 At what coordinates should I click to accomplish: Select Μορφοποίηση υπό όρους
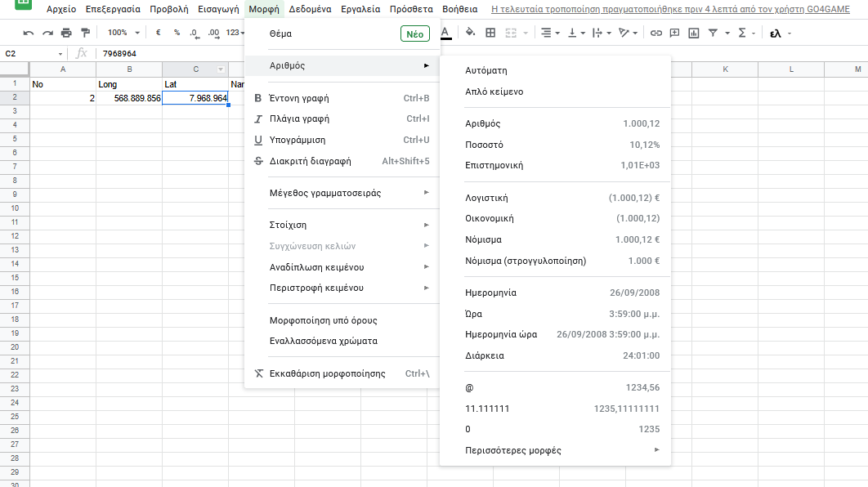point(342,320)
